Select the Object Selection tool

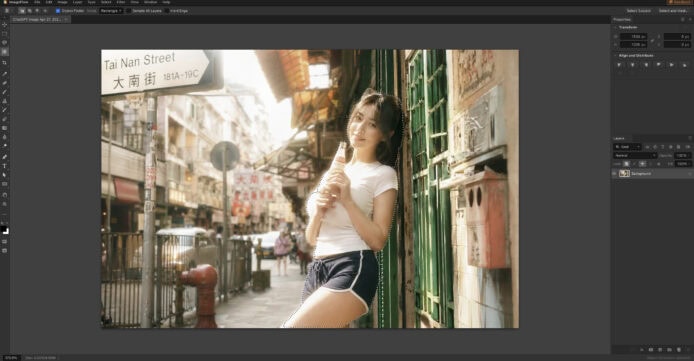pyautogui.click(x=4, y=52)
